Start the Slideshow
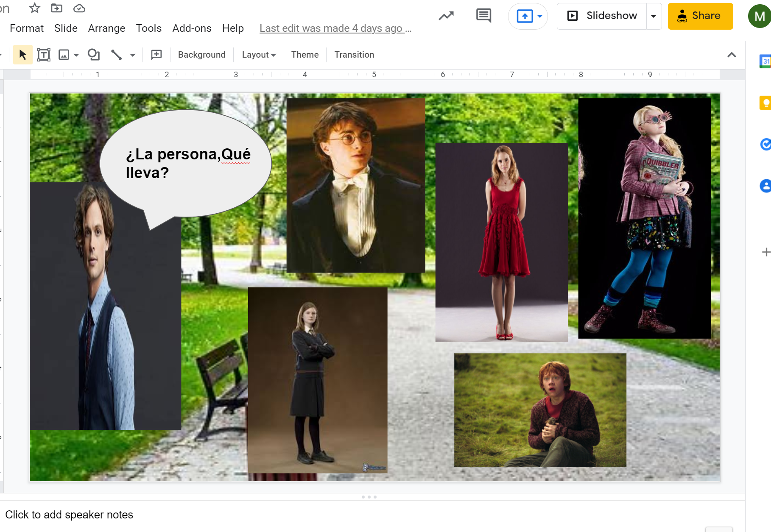The image size is (771, 532). tap(602, 16)
